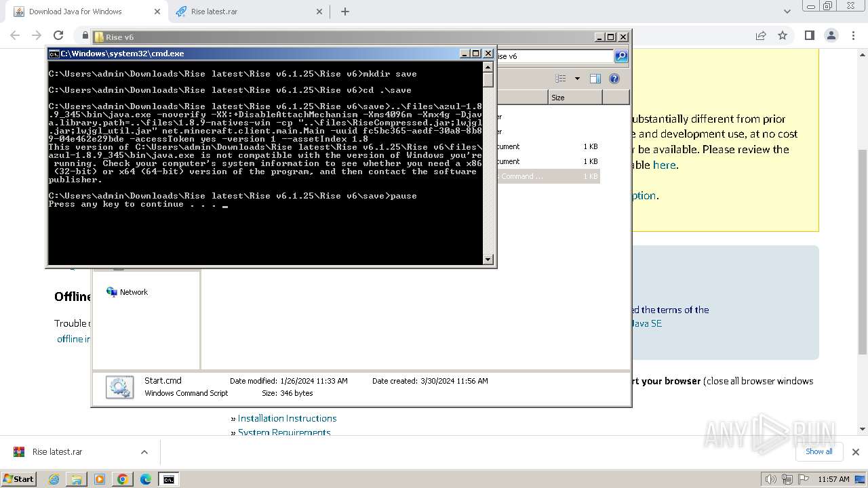Reload the Java download page
This screenshot has height=488, width=868.
[58, 35]
